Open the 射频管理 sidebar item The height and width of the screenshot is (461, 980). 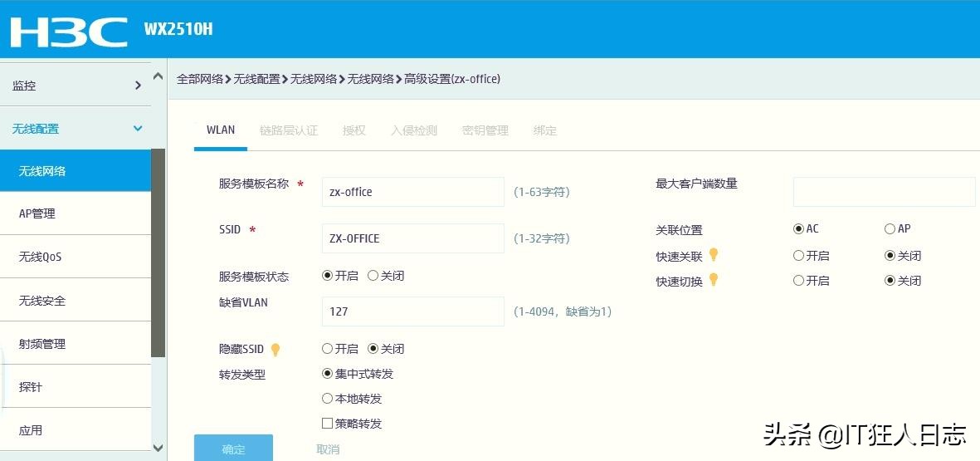click(x=75, y=343)
